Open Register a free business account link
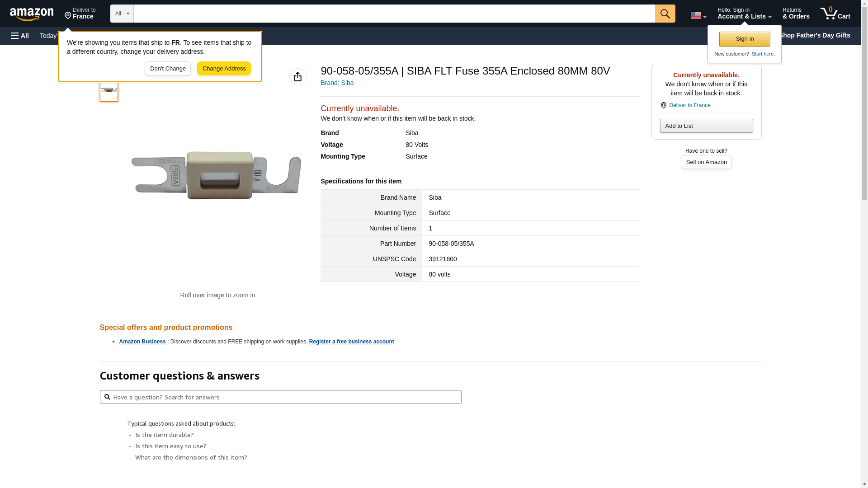The width and height of the screenshot is (868, 488). pos(351,342)
